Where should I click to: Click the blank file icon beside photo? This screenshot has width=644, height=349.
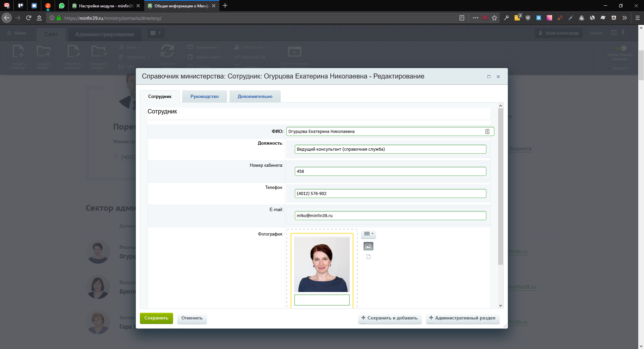(x=368, y=257)
